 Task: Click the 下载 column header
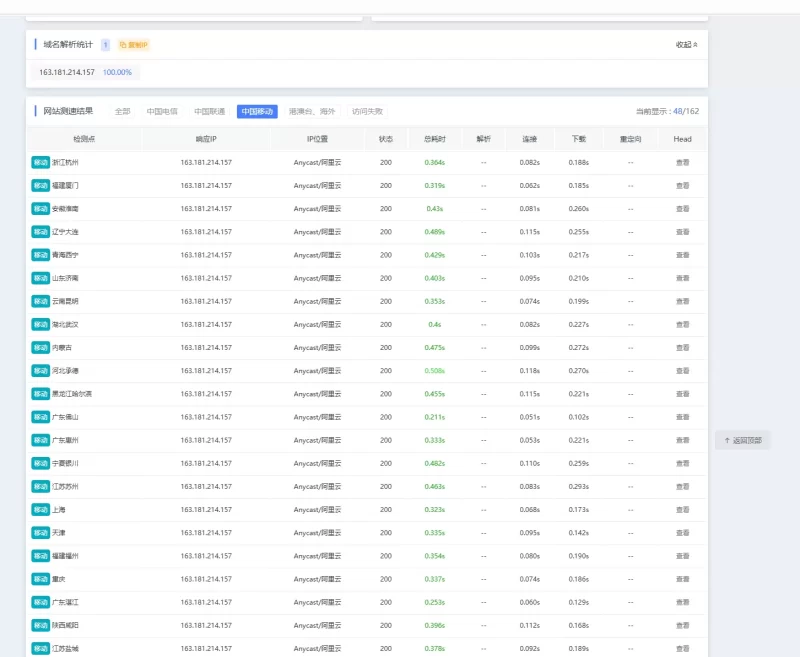579,139
